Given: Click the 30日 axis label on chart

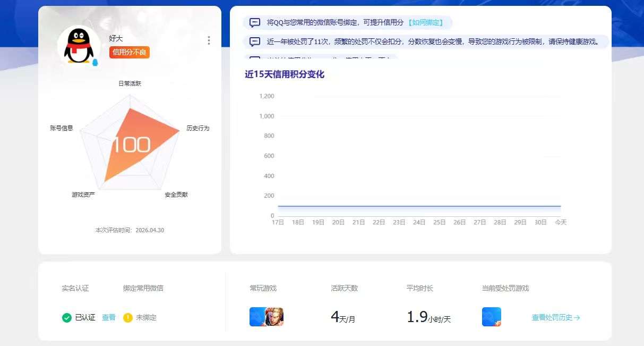Looking at the screenshot, I should [x=540, y=222].
